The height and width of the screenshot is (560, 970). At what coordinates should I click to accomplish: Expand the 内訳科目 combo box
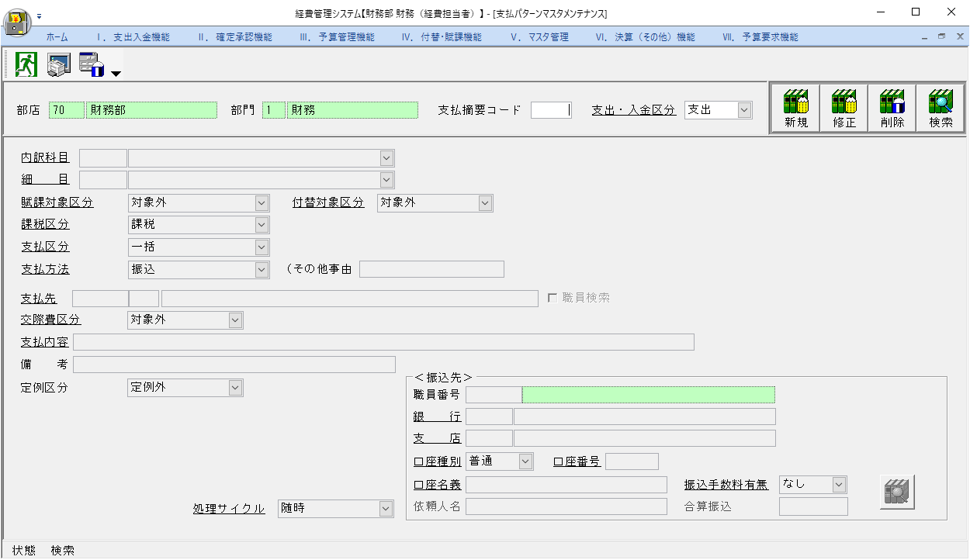[387, 158]
